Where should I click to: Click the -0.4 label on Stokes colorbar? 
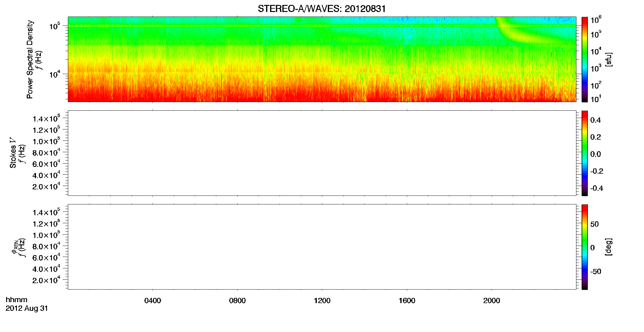(597, 188)
